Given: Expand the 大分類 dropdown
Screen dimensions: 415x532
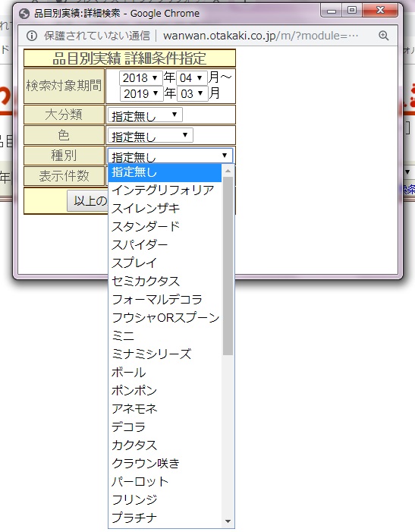Looking at the screenshot, I should click(145, 115).
